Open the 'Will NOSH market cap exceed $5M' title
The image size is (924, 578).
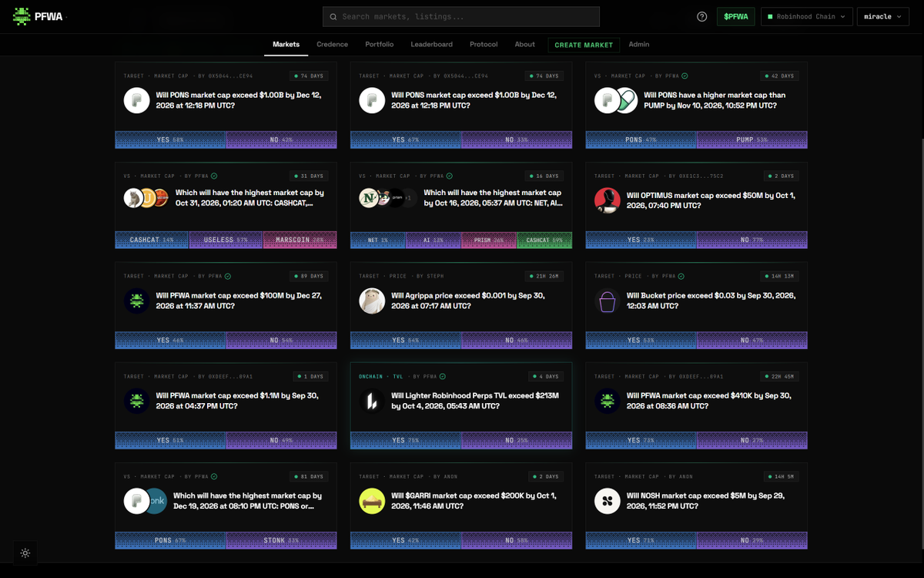707,501
